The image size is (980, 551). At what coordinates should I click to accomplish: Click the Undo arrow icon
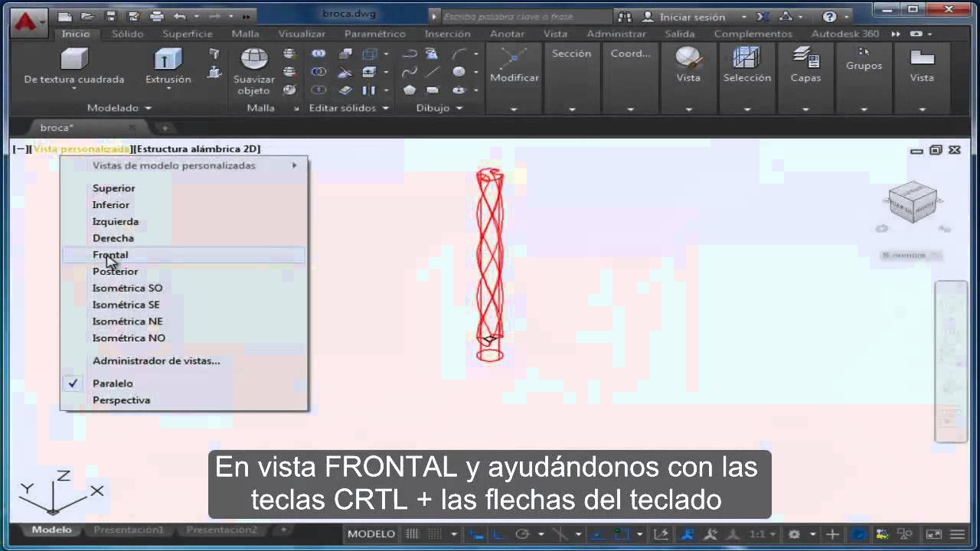pyautogui.click(x=179, y=16)
